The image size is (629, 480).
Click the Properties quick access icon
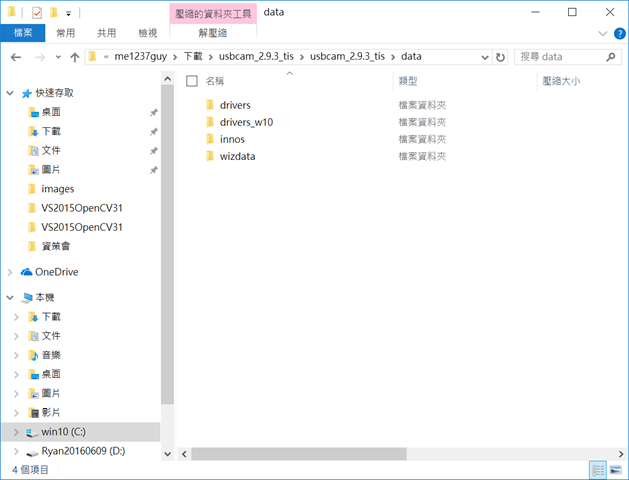point(37,13)
